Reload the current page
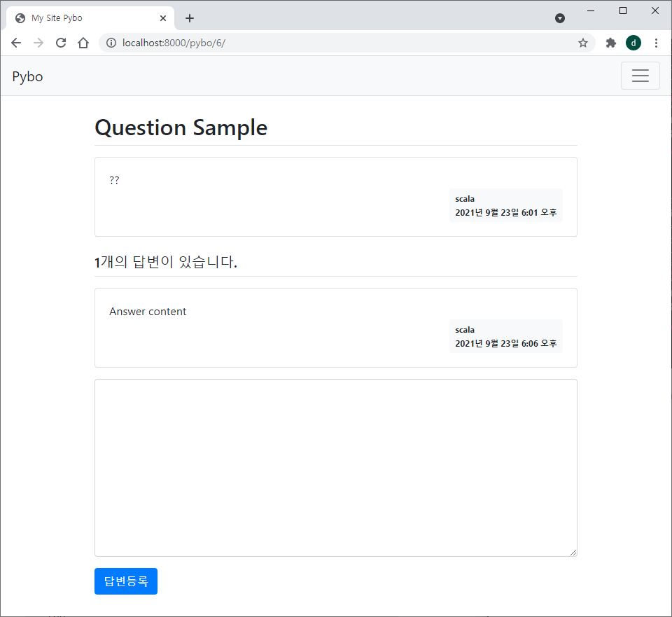Viewport: 672px width, 617px height. 61,43
